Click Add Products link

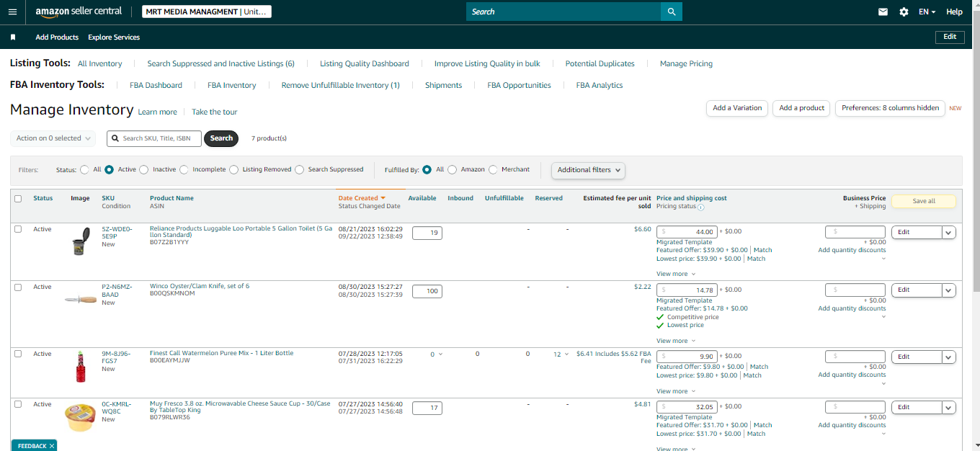pos(57,37)
